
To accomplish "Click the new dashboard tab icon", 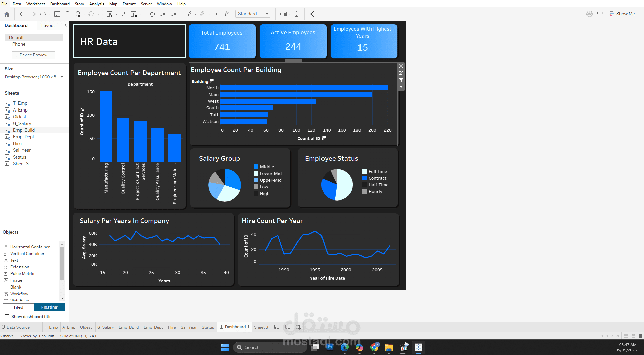I will tap(288, 327).
